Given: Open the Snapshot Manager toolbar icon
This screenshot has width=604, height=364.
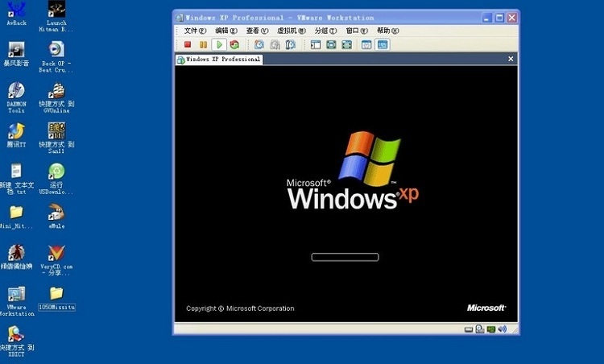Looking at the screenshot, I should point(291,45).
